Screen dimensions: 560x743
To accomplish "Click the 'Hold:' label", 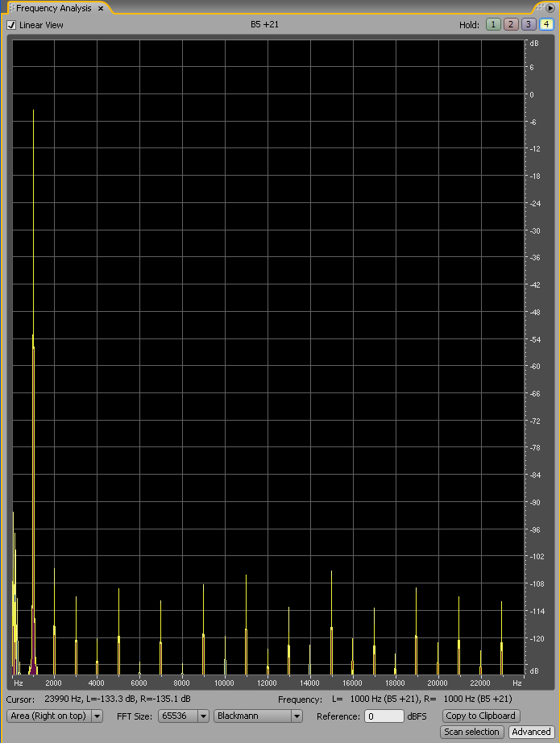I will 469,25.
